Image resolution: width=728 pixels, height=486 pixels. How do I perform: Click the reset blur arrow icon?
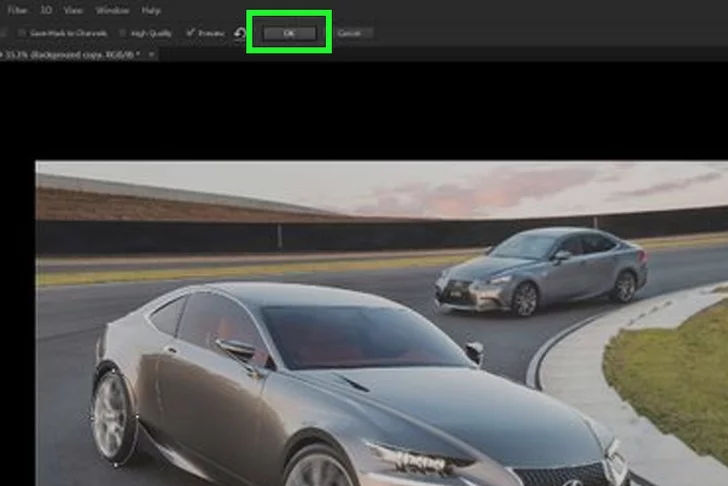(x=240, y=34)
